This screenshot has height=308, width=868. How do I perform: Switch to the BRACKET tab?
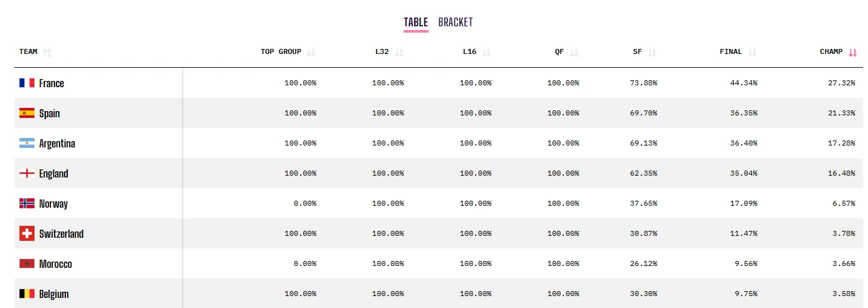(456, 22)
